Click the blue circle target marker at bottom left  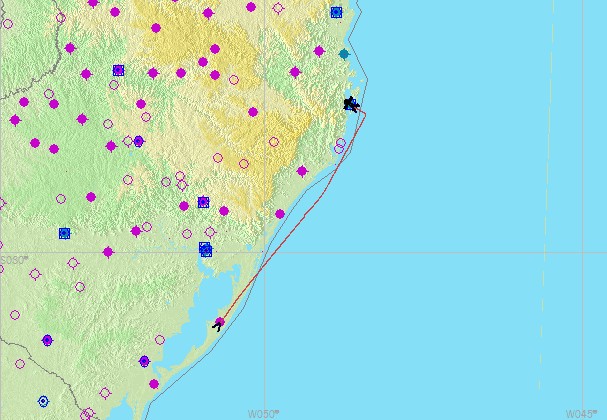click(43, 401)
